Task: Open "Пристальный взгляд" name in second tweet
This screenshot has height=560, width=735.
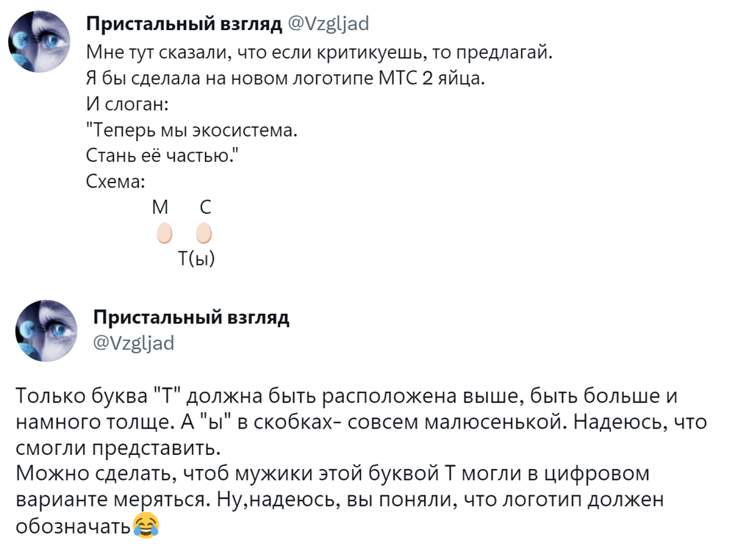Action: pyautogui.click(x=191, y=317)
